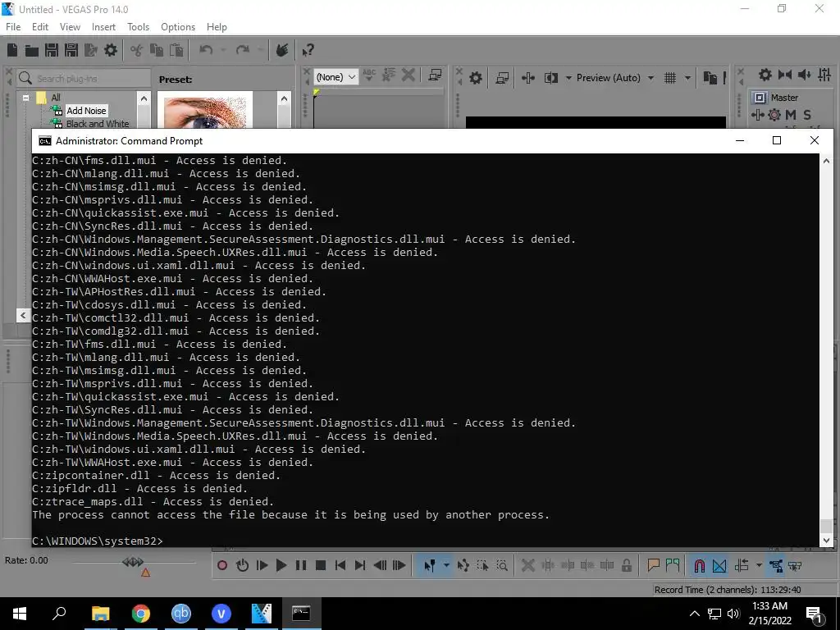
Task: Open the Edit menu
Action: (x=40, y=27)
